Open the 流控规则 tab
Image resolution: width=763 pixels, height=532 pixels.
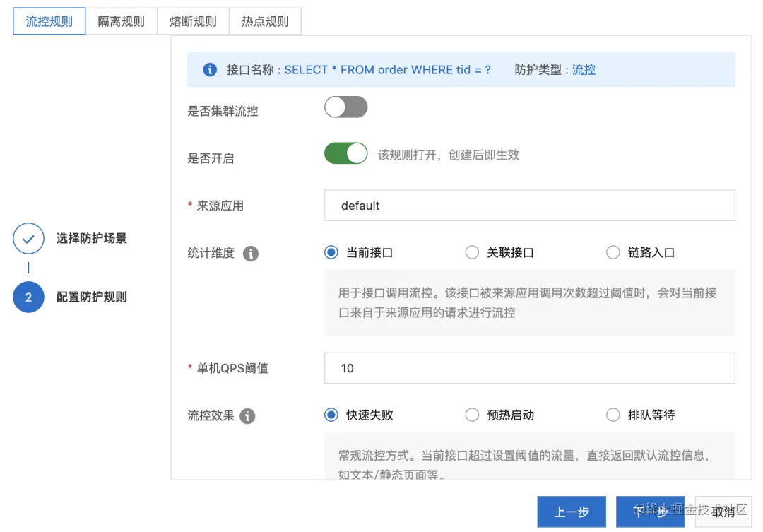click(x=49, y=21)
